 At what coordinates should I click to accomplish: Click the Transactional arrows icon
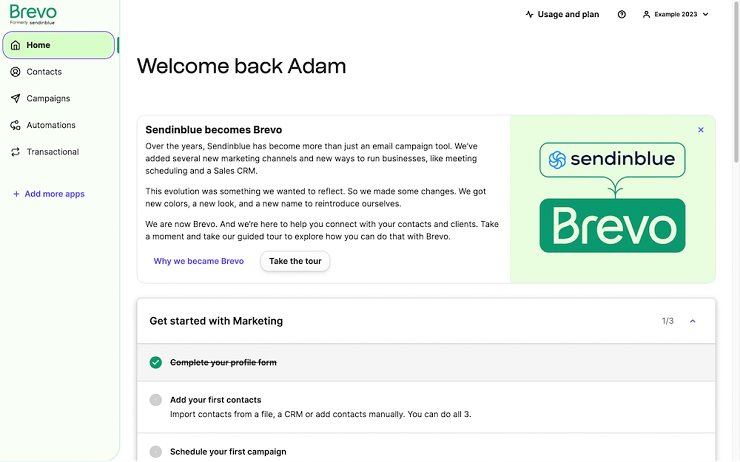click(16, 151)
